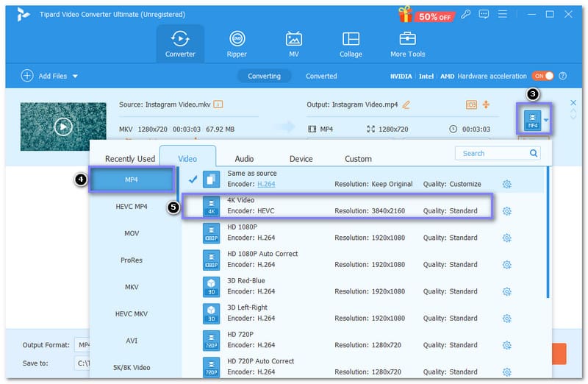Open the ID3 metadata editor icon
Viewport: 588px width, 384px height.
[471, 104]
